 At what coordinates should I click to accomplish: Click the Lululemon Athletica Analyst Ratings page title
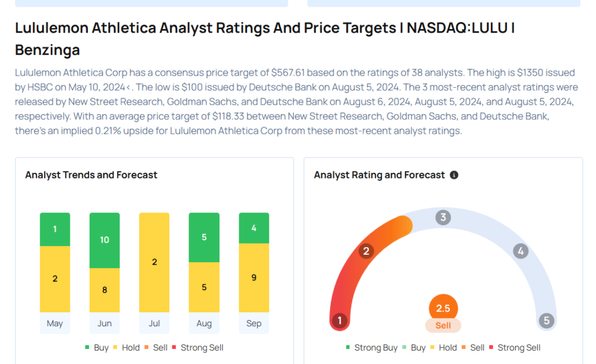click(x=265, y=39)
